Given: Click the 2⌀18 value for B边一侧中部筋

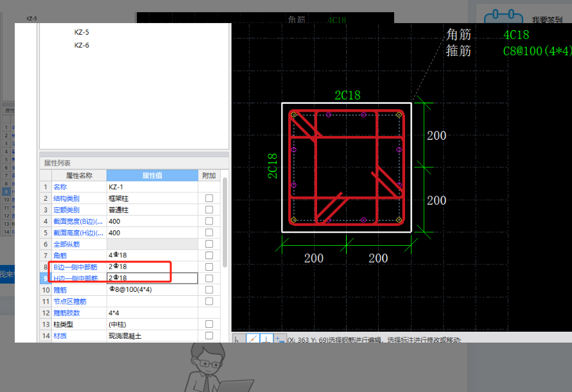Looking at the screenshot, I should 152,267.
